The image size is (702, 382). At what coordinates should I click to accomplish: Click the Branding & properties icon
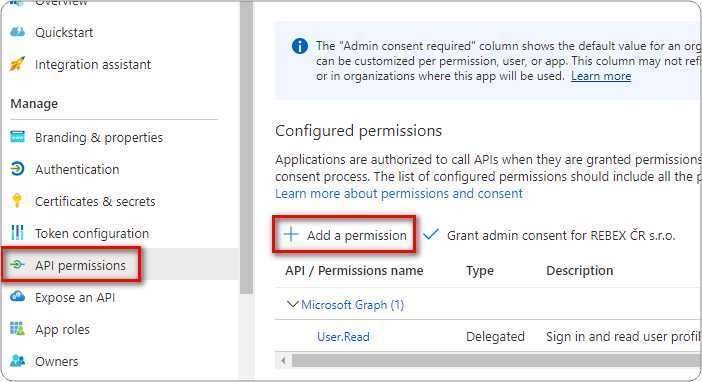[17, 137]
